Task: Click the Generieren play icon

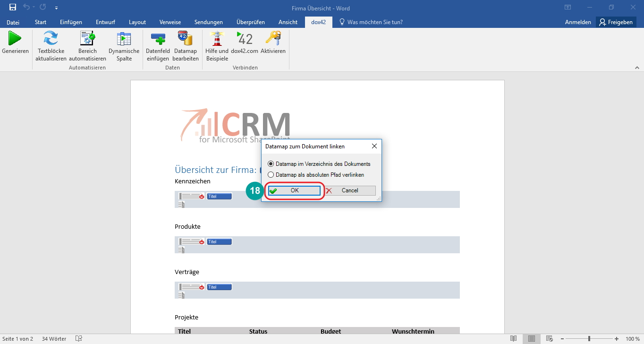Action: pyautogui.click(x=15, y=38)
